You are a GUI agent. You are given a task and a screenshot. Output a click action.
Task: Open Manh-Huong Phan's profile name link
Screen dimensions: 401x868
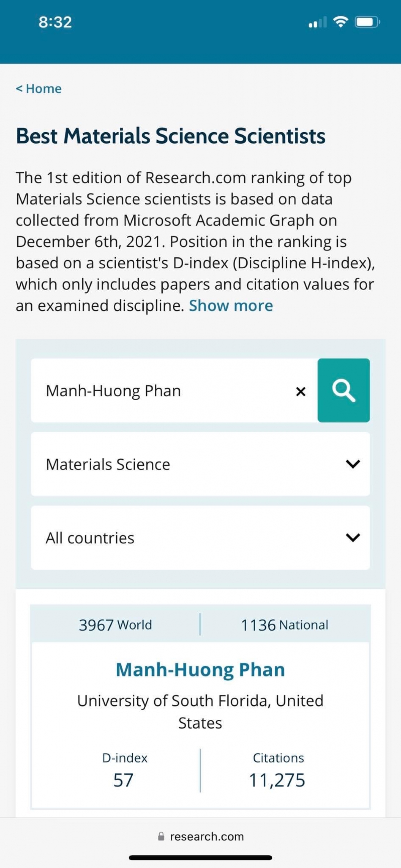[200, 670]
